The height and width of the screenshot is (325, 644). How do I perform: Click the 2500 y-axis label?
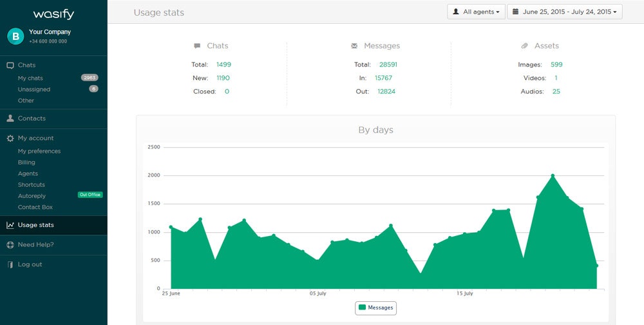point(155,147)
